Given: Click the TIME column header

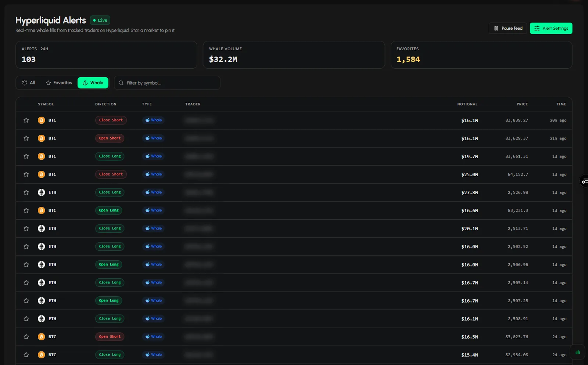Looking at the screenshot, I should (x=561, y=104).
